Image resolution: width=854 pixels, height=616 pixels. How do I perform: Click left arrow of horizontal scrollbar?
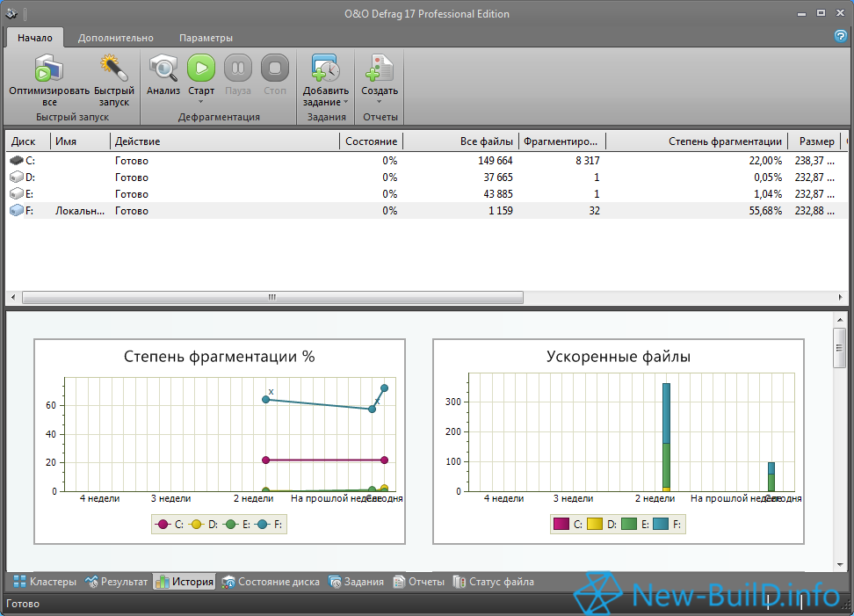(13, 297)
